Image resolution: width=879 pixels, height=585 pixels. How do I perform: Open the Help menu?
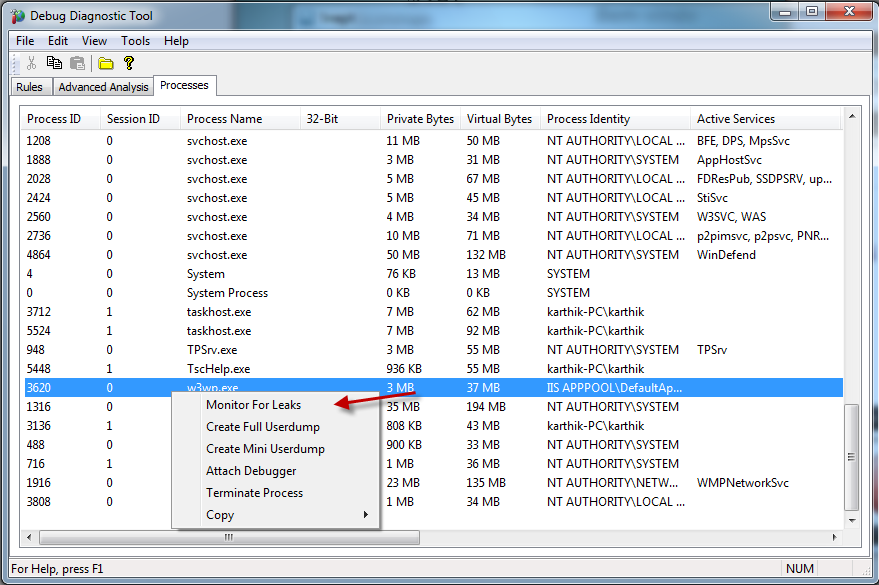click(176, 41)
